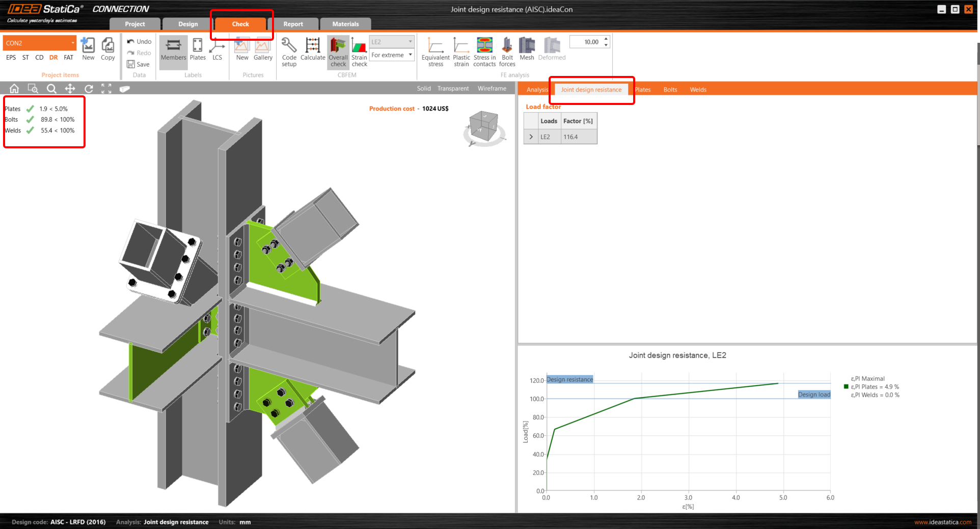Activate the FAT analysis type

pyautogui.click(x=68, y=57)
